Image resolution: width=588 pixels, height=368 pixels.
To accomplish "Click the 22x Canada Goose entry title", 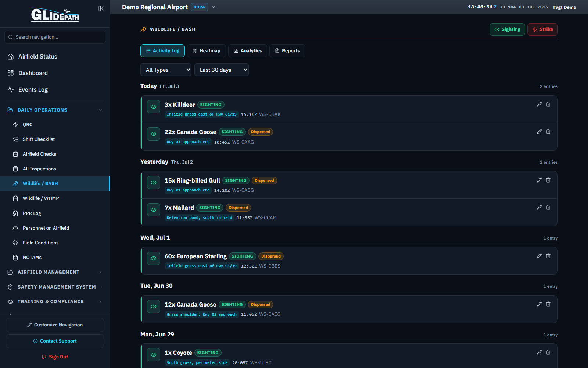I will (x=190, y=132).
